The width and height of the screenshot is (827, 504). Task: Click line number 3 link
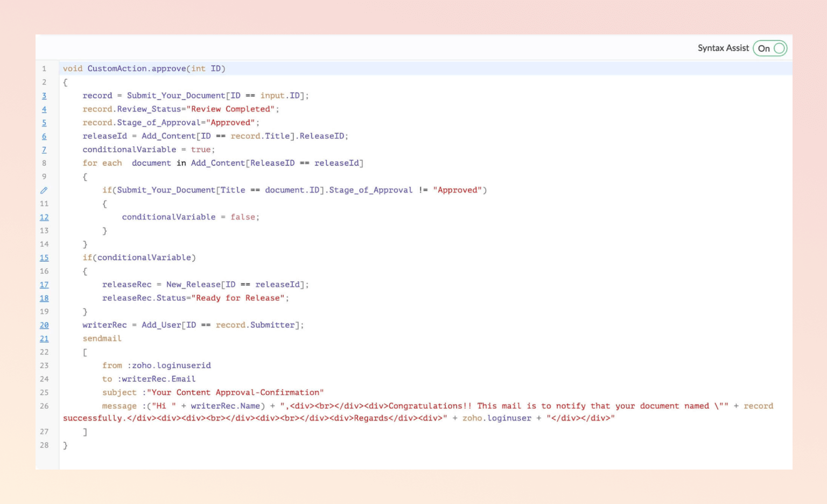coord(44,96)
